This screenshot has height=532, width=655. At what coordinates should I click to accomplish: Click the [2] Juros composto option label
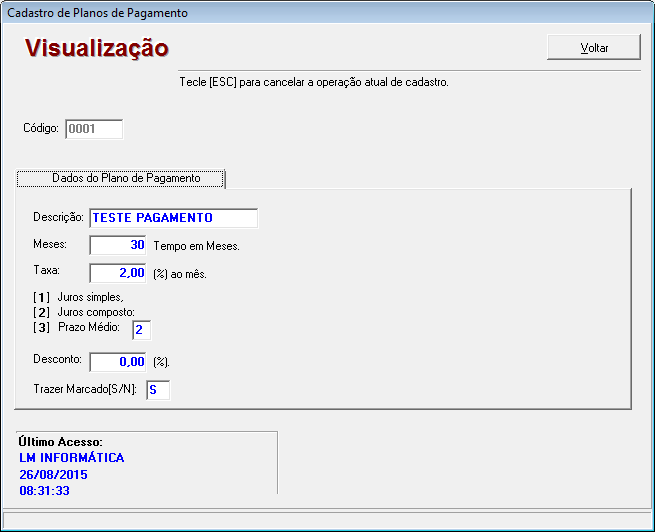pos(83,313)
